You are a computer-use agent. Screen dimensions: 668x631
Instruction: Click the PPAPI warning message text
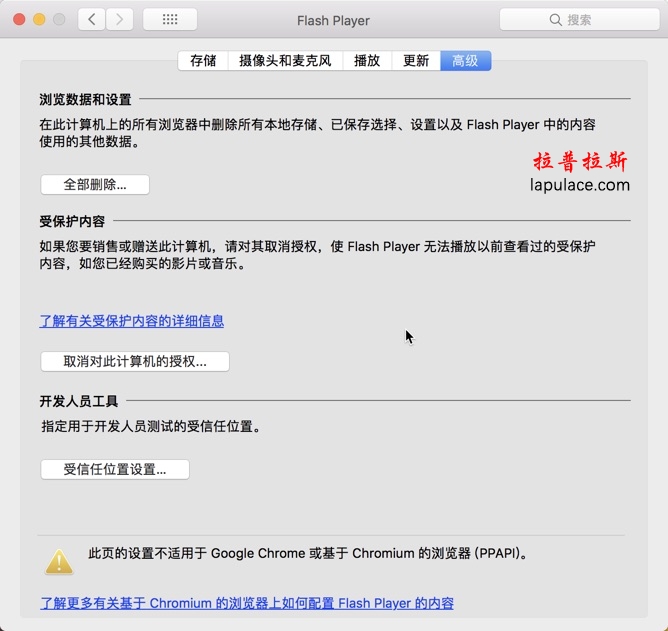coord(308,553)
